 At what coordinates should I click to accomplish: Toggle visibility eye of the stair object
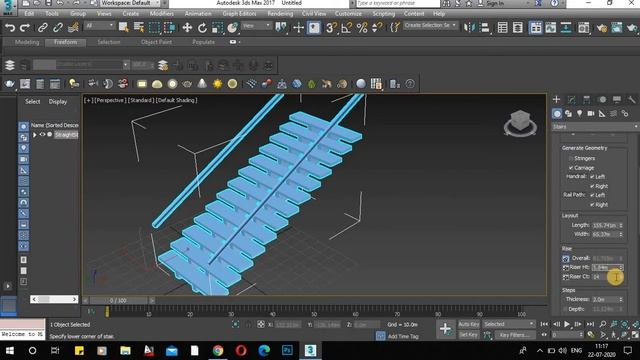click(42, 134)
